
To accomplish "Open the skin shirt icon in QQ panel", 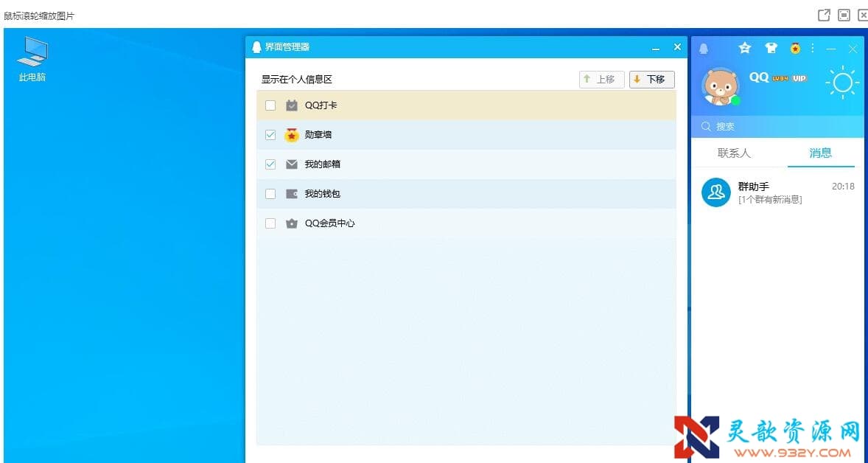I will (x=771, y=48).
